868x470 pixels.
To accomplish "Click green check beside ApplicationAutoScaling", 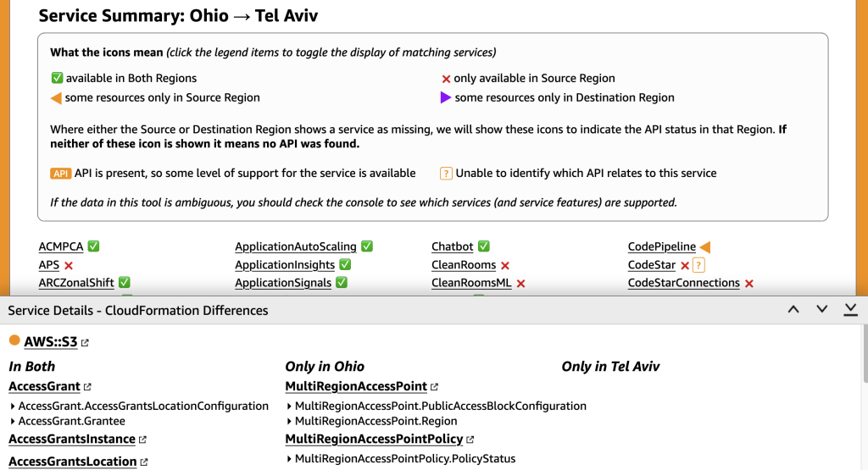I will [x=367, y=246].
